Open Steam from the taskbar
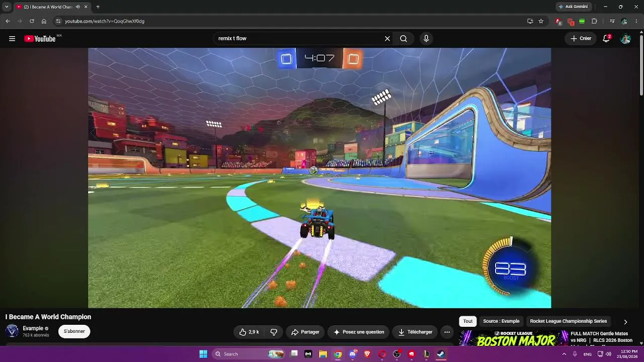The image size is (644, 362). click(x=441, y=354)
